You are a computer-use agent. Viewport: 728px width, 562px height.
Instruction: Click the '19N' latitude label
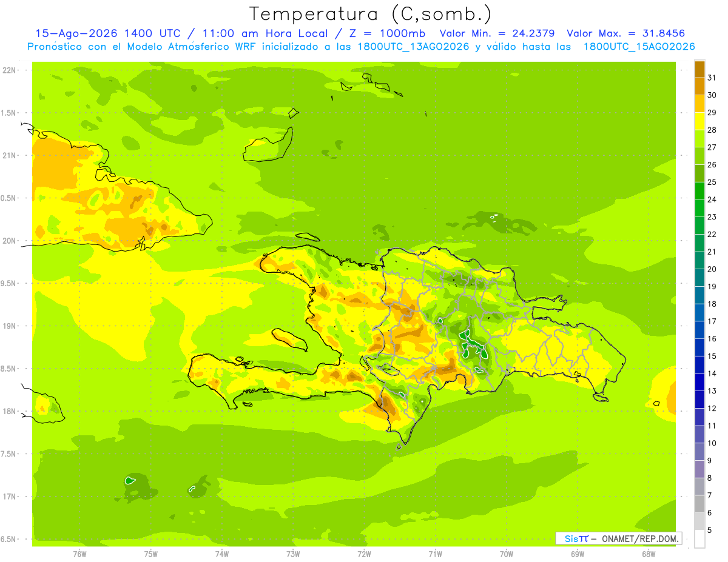point(9,326)
